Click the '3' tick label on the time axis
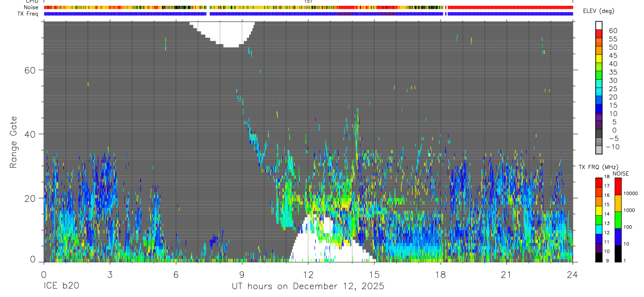This screenshot has height=297, width=644. click(110, 274)
